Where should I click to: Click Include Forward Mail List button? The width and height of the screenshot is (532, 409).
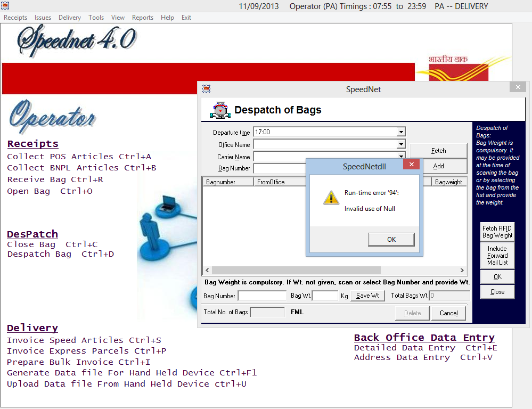coord(497,256)
